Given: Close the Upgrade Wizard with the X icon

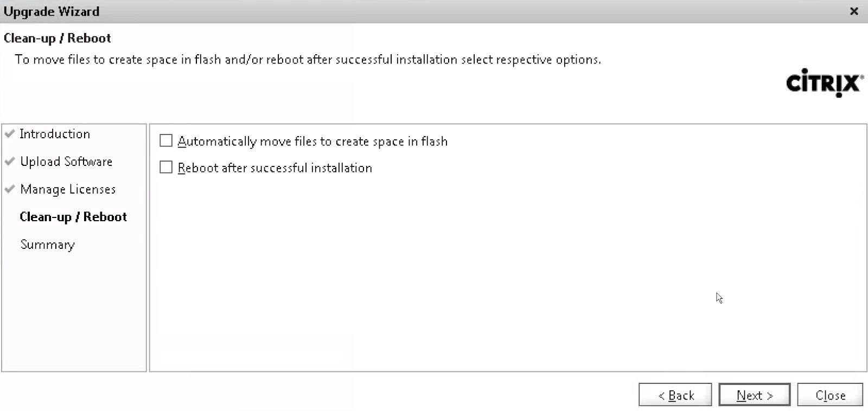Looking at the screenshot, I should [x=854, y=11].
